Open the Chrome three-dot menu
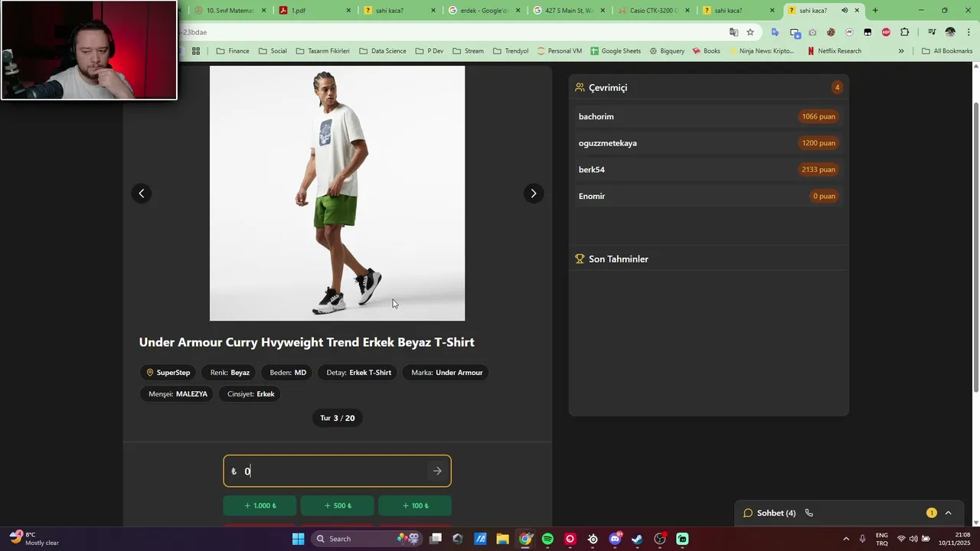 [969, 32]
